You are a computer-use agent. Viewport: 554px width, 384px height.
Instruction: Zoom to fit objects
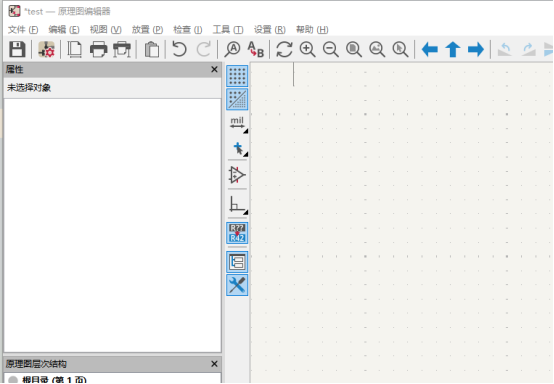[377, 49]
